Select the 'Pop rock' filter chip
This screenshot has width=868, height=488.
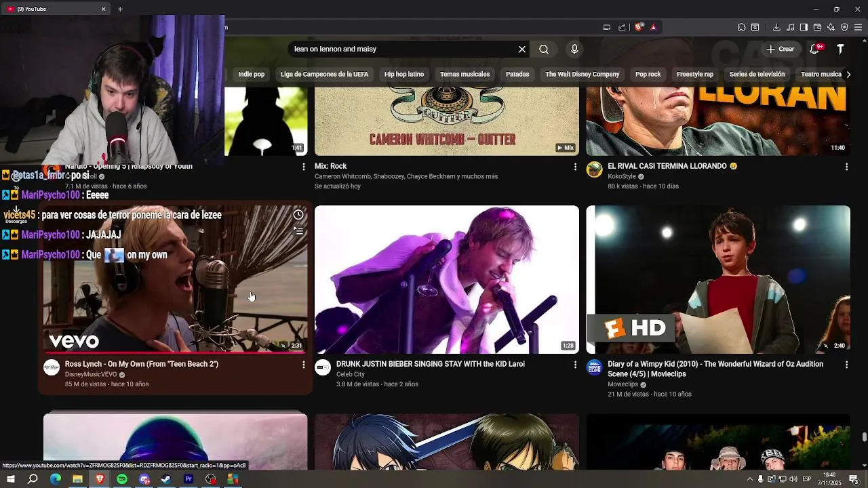coord(648,75)
